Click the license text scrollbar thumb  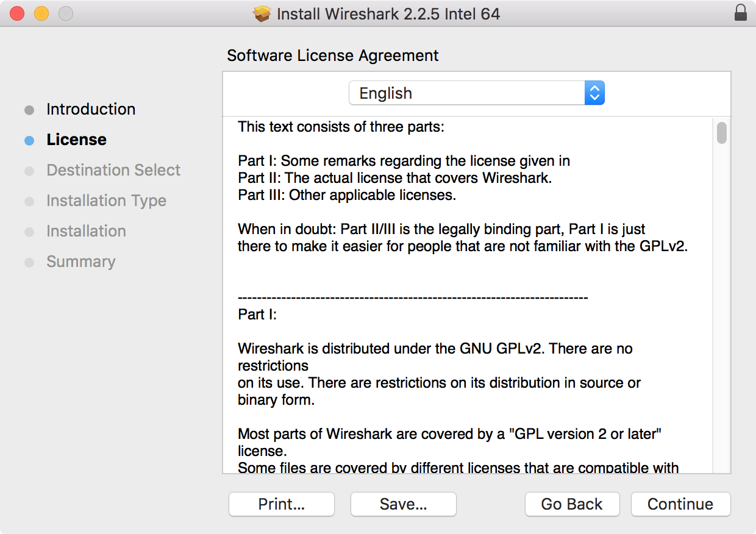pyautogui.click(x=722, y=133)
